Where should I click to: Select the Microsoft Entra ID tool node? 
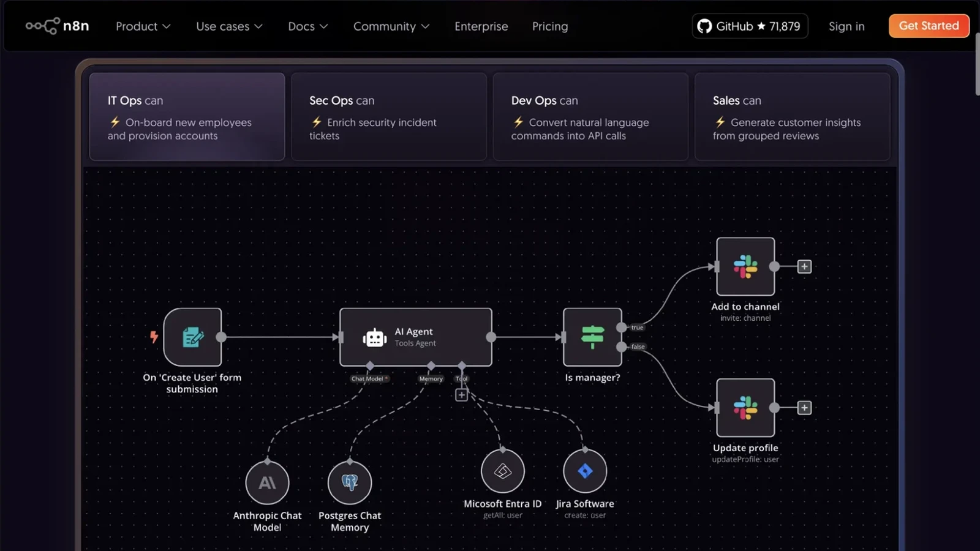503,471
